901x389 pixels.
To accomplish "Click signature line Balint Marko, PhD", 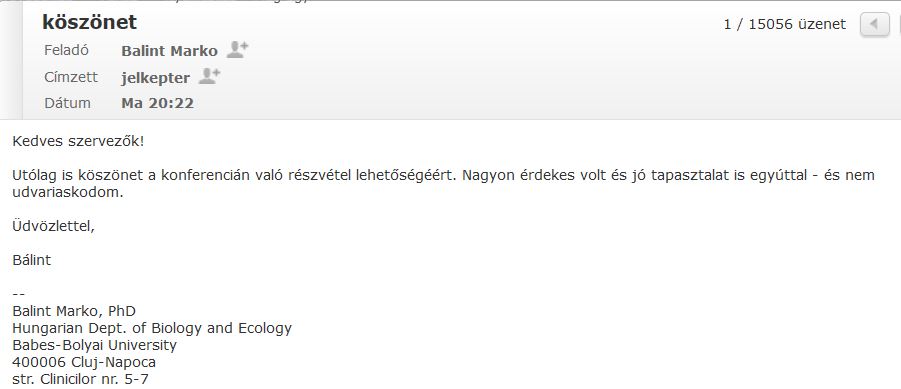I will (74, 311).
